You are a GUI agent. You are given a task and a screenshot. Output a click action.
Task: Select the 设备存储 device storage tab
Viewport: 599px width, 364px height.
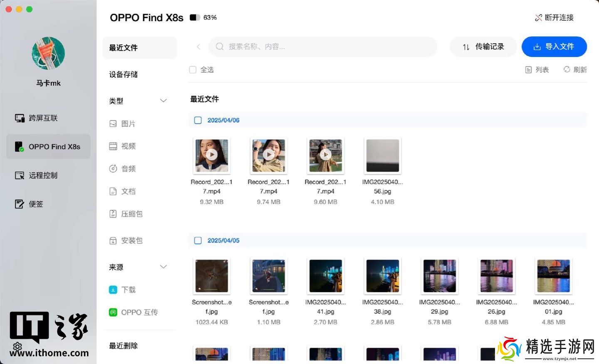pos(124,75)
